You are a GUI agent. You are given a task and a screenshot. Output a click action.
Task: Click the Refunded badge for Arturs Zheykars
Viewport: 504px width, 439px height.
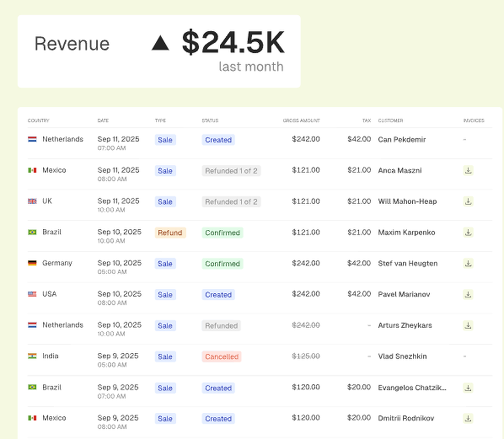click(221, 326)
